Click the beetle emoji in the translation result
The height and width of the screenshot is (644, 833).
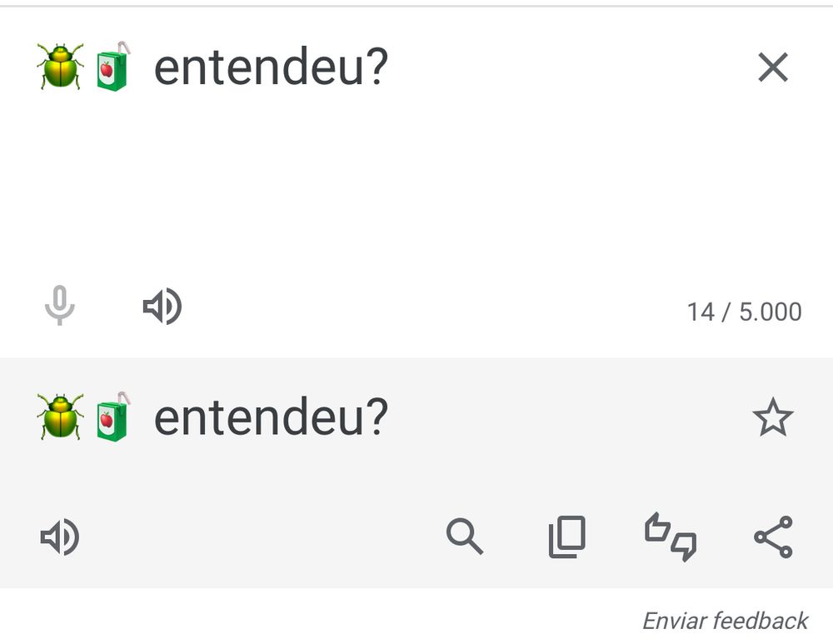tap(60, 417)
